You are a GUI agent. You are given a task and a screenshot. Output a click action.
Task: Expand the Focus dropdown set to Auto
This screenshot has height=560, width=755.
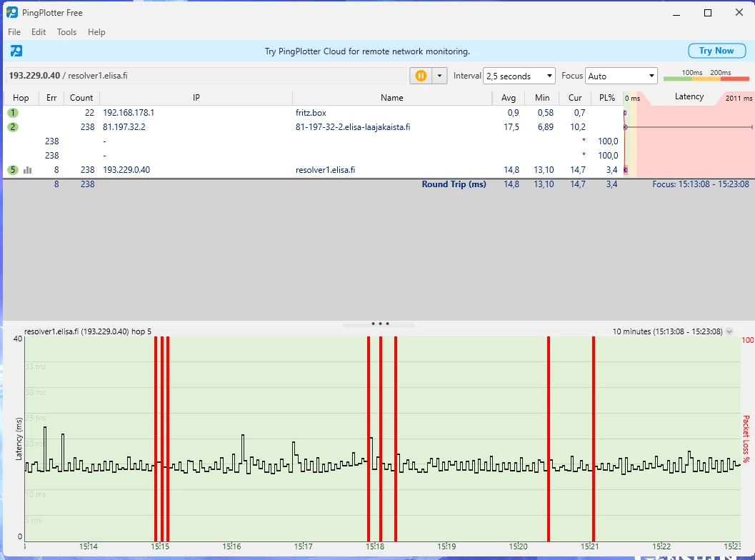coord(621,76)
